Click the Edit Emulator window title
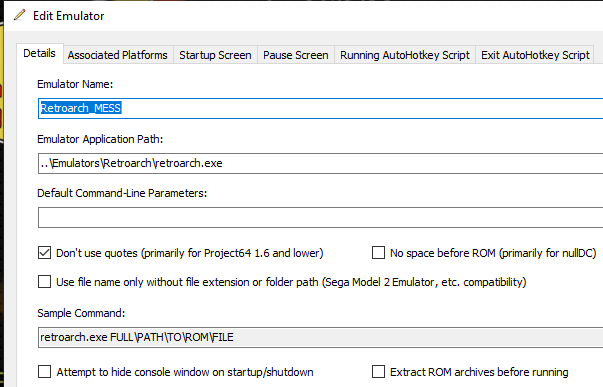603x387 pixels. point(68,16)
